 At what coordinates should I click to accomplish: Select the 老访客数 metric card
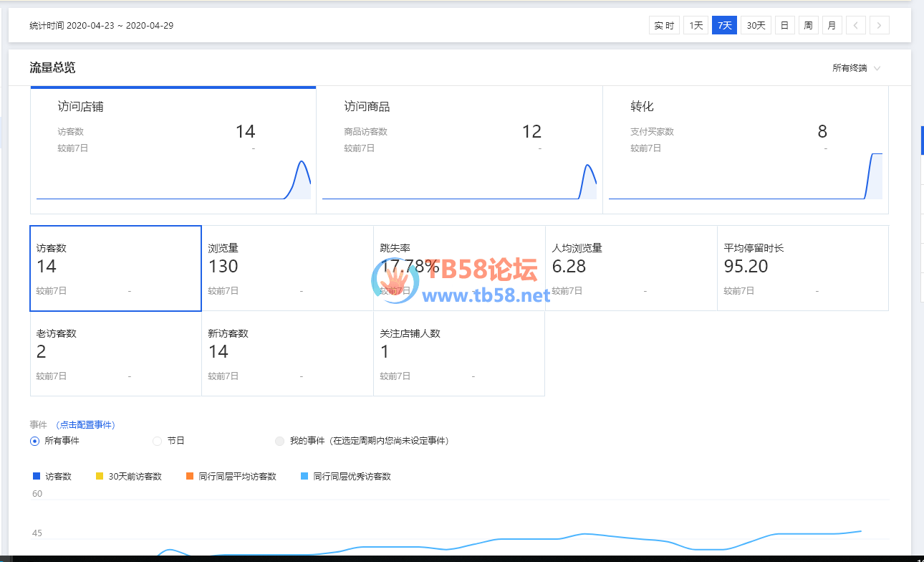(x=115, y=353)
